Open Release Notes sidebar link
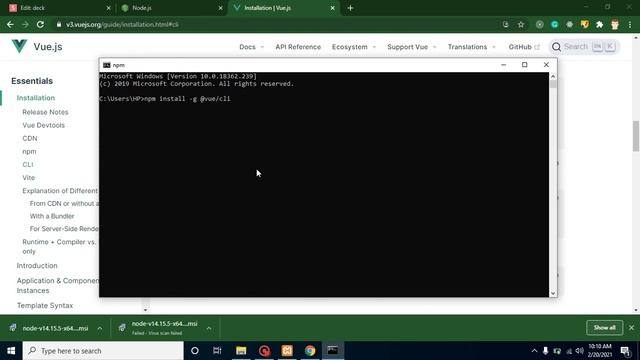Image resolution: width=640 pixels, height=360 pixels. pyautogui.click(x=45, y=112)
